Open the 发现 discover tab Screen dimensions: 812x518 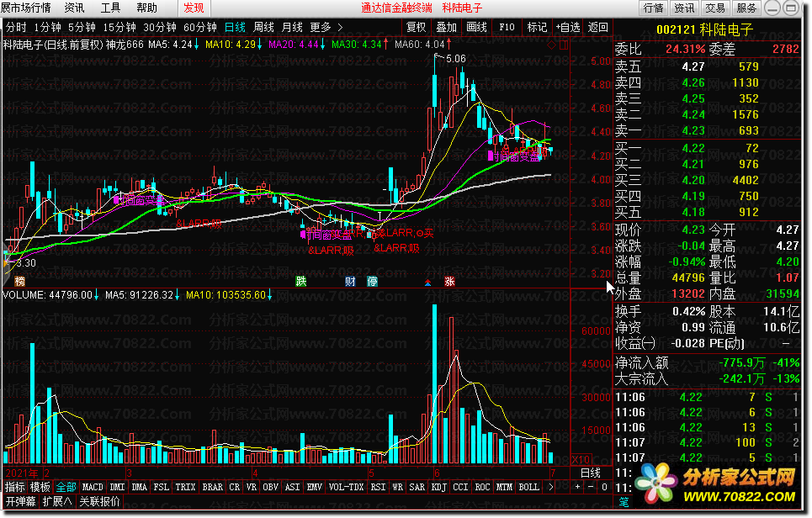click(x=194, y=8)
